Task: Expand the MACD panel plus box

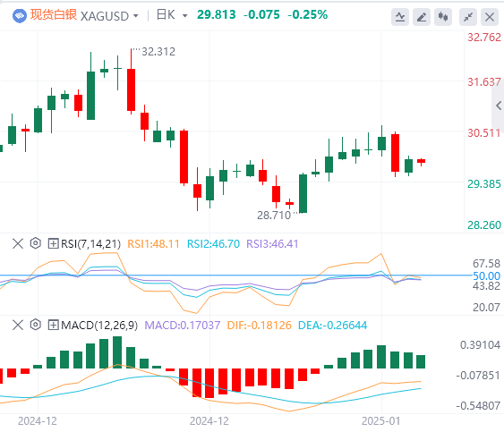Action: (53, 325)
